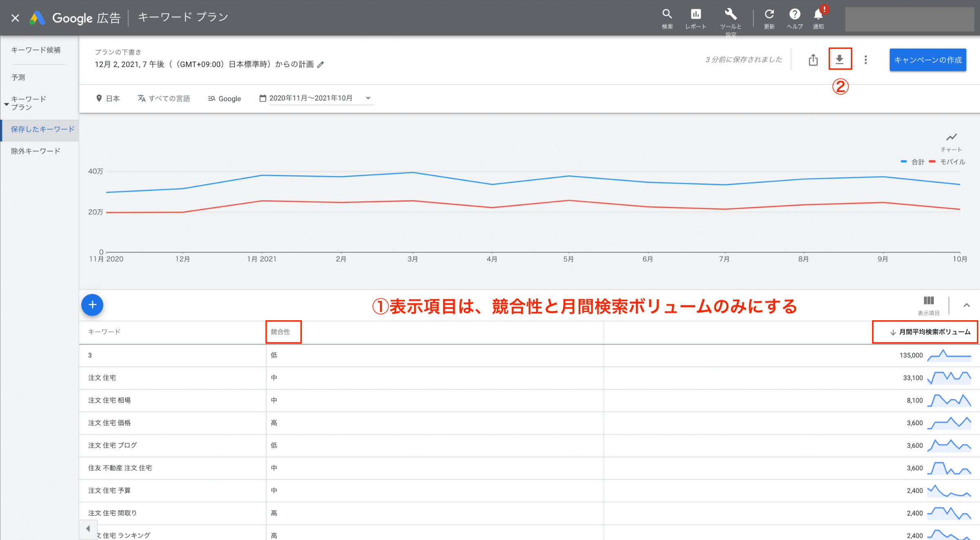Click the キャンペーンの作成 button
This screenshot has width=980, height=540.
(928, 60)
